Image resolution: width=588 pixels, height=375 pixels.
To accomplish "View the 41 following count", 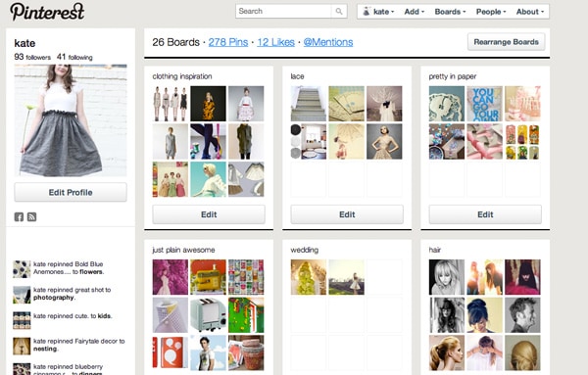I will 74,57.
